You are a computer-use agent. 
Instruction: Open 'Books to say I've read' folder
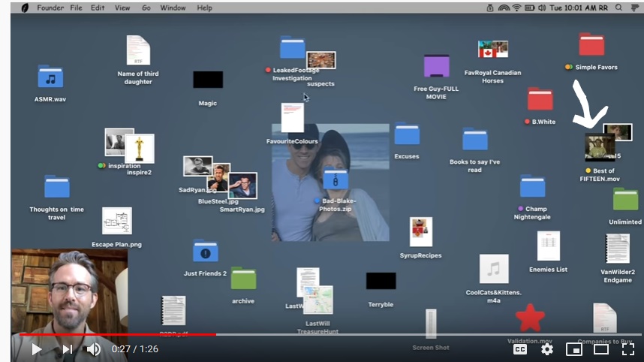[x=475, y=139]
